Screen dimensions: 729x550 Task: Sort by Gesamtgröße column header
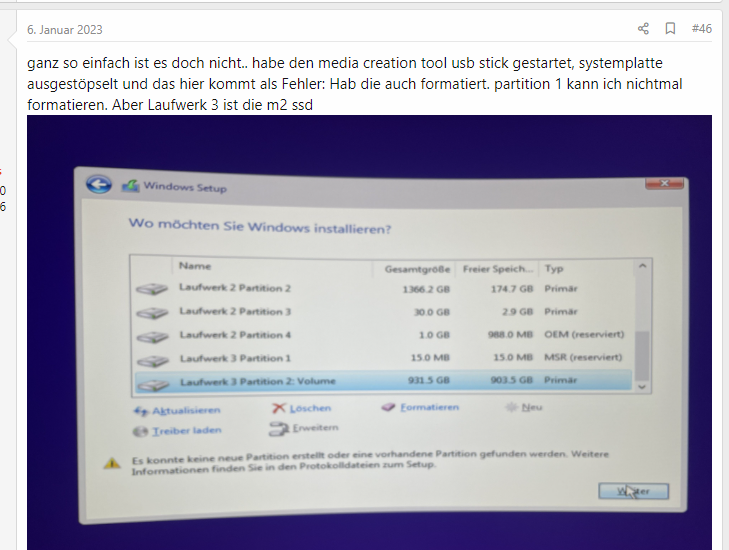tap(417, 269)
